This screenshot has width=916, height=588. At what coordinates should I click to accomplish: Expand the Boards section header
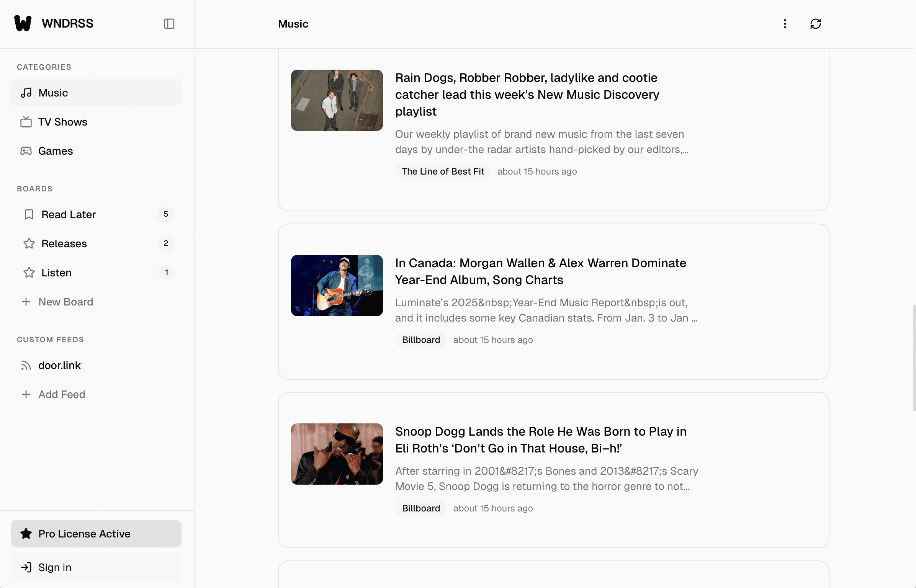[x=34, y=188]
